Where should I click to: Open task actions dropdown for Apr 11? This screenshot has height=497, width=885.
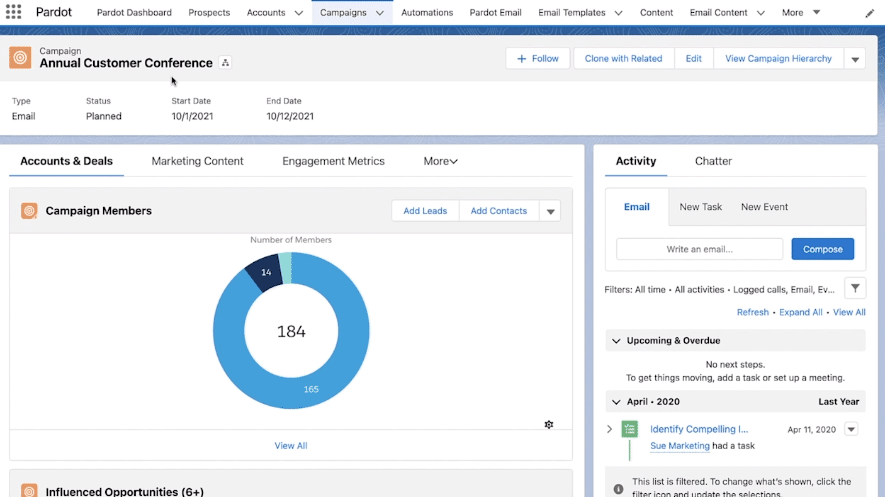(x=851, y=429)
